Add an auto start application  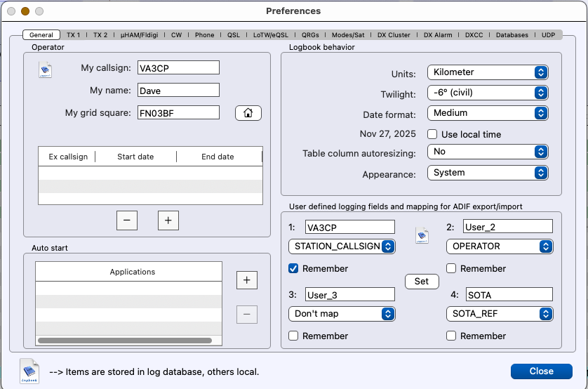(x=246, y=279)
